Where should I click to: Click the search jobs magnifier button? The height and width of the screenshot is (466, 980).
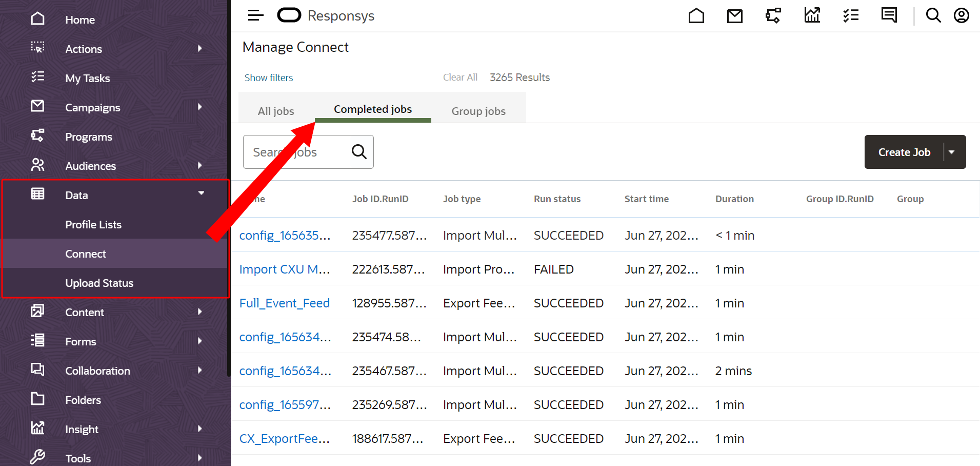pos(359,152)
